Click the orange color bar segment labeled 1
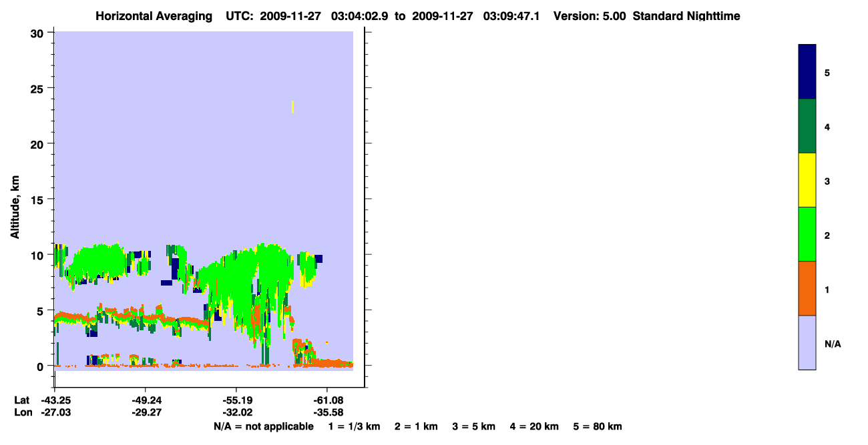 807,288
